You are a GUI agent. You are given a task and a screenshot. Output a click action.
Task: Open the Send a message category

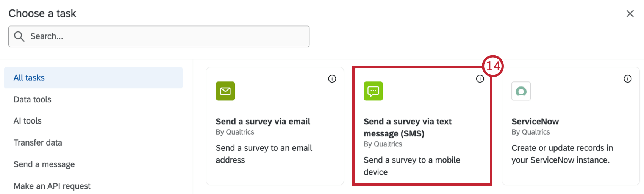[44, 164]
